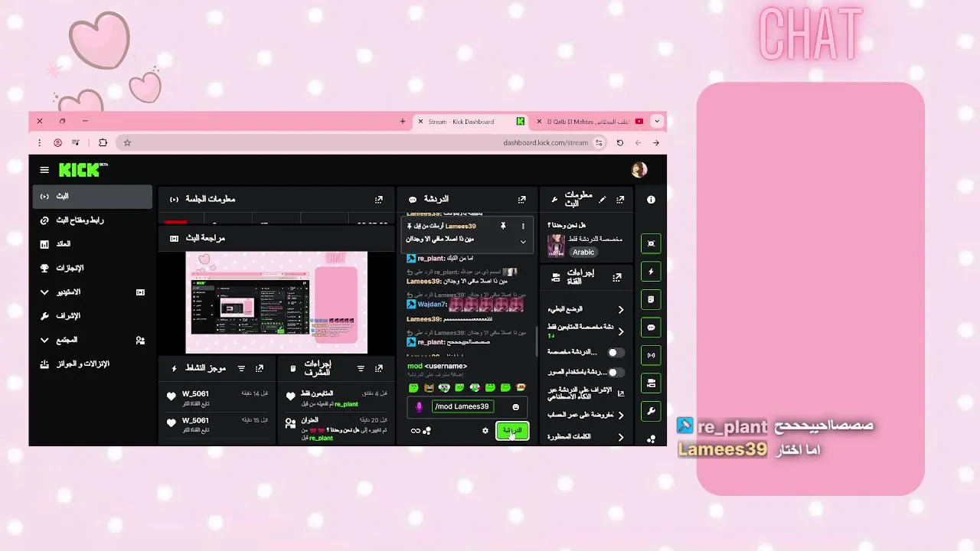Pop out the الدردشة chat panel
This screenshot has height=551, width=980.
point(521,199)
